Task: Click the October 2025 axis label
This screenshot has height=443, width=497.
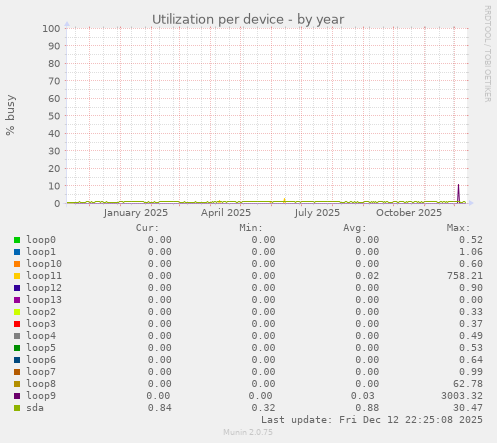Action: (x=409, y=213)
